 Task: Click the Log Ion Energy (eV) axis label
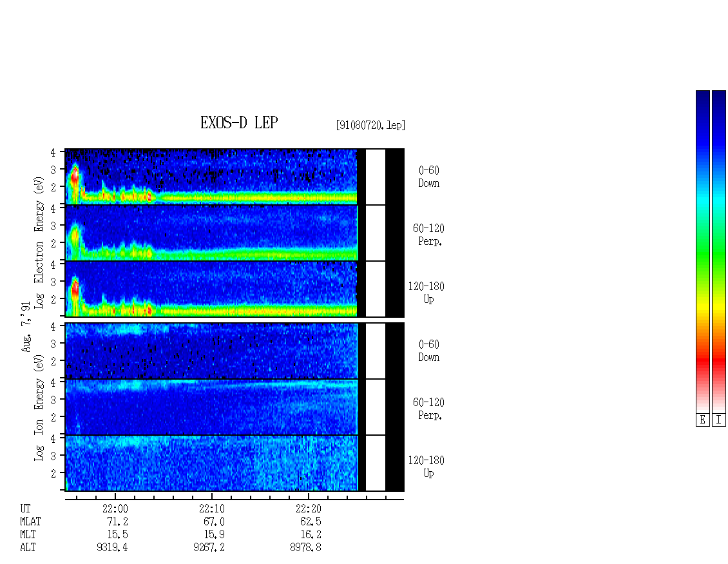[x=39, y=408]
